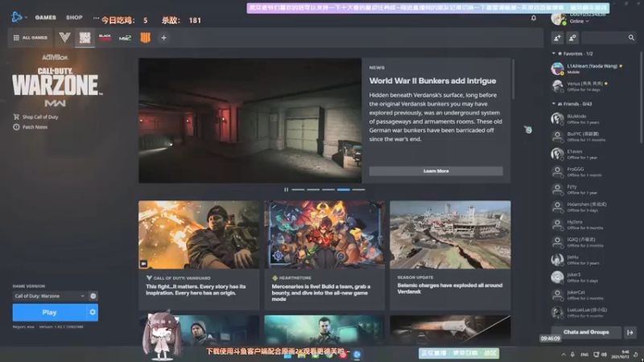The width and height of the screenshot is (644, 362).
Task: Show ALL GAMES grid
Action: coord(31,38)
